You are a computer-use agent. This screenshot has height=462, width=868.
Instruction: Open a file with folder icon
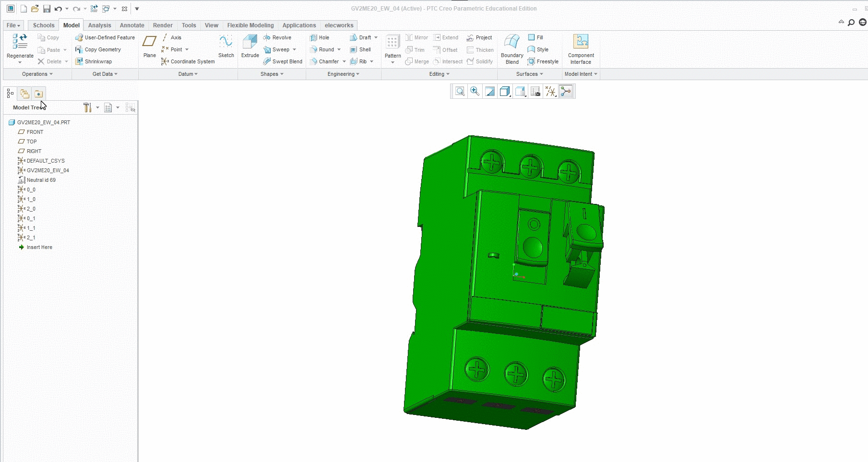pos(35,9)
